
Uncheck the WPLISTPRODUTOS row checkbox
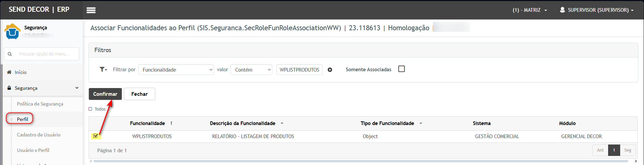tap(96, 136)
